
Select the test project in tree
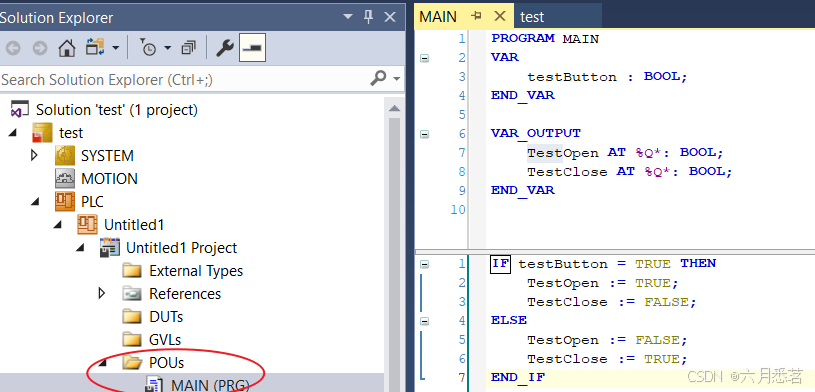coord(71,133)
